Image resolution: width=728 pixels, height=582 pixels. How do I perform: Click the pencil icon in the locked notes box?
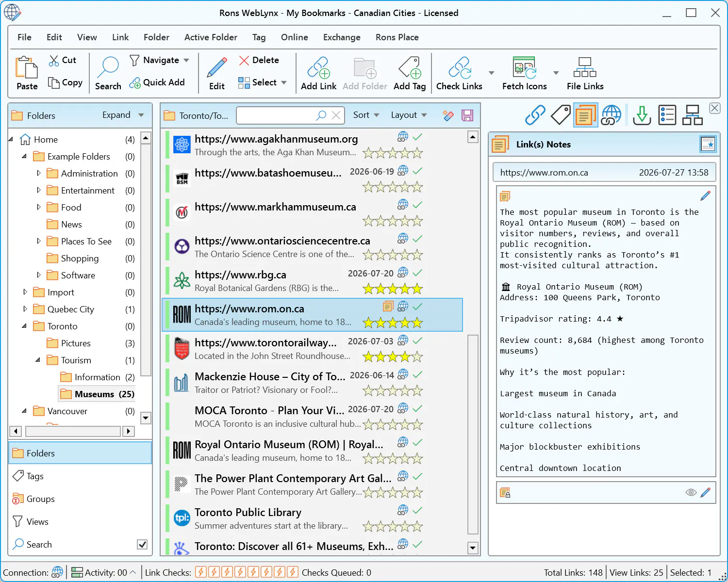pyautogui.click(x=705, y=493)
